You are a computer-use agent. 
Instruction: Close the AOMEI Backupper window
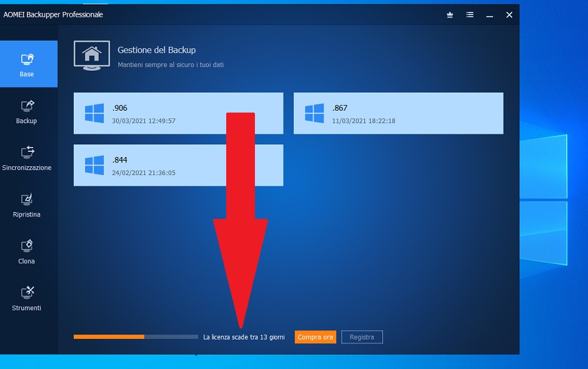click(509, 14)
